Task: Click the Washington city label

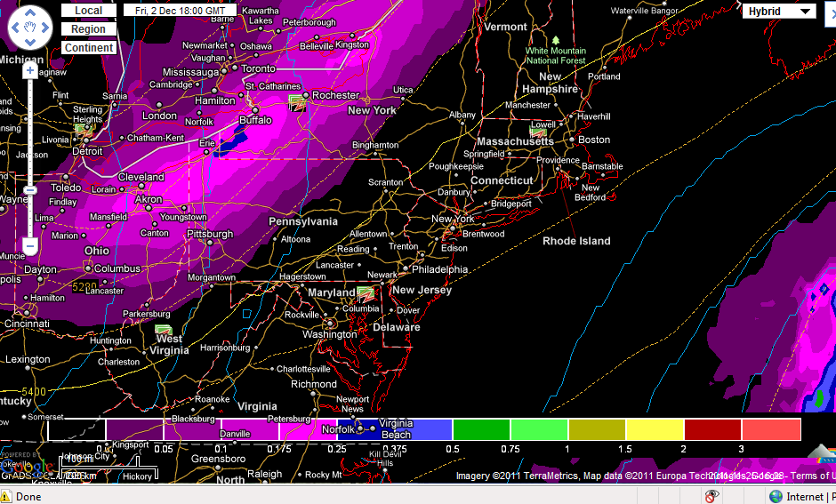Action: (x=329, y=334)
